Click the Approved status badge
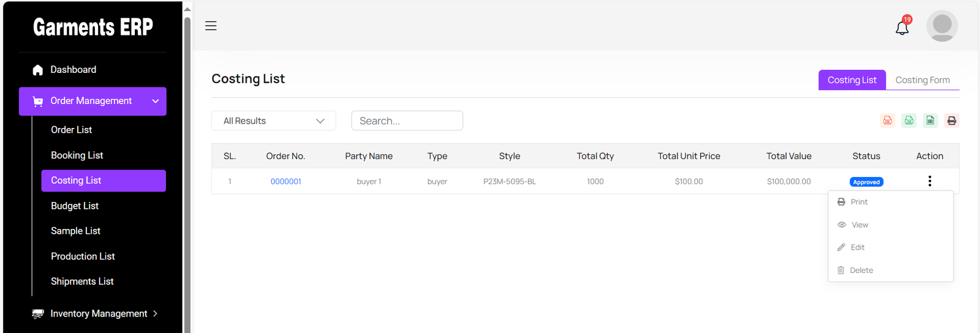The image size is (980, 333). point(866,182)
